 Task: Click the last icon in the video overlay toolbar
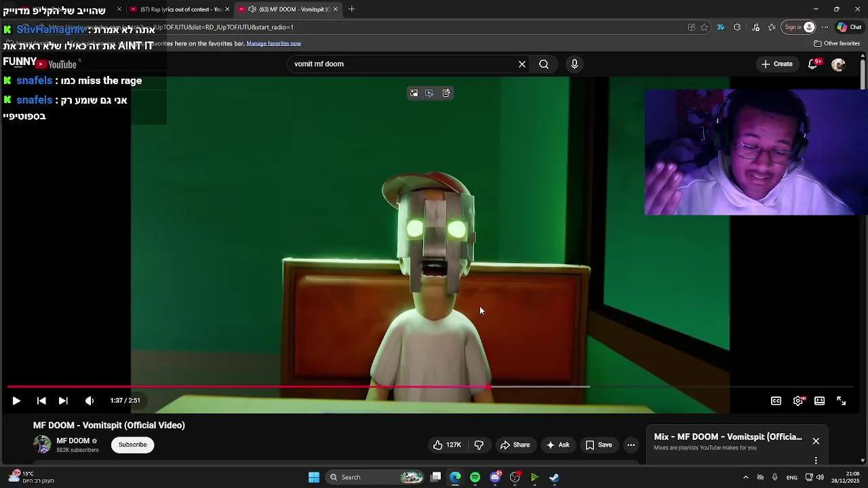pyautogui.click(x=446, y=93)
